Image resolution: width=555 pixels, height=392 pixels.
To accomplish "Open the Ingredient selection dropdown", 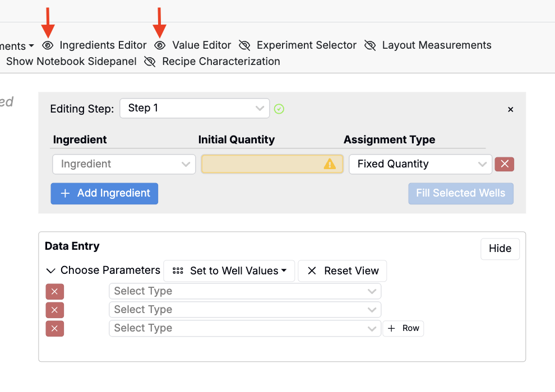I will click(124, 164).
